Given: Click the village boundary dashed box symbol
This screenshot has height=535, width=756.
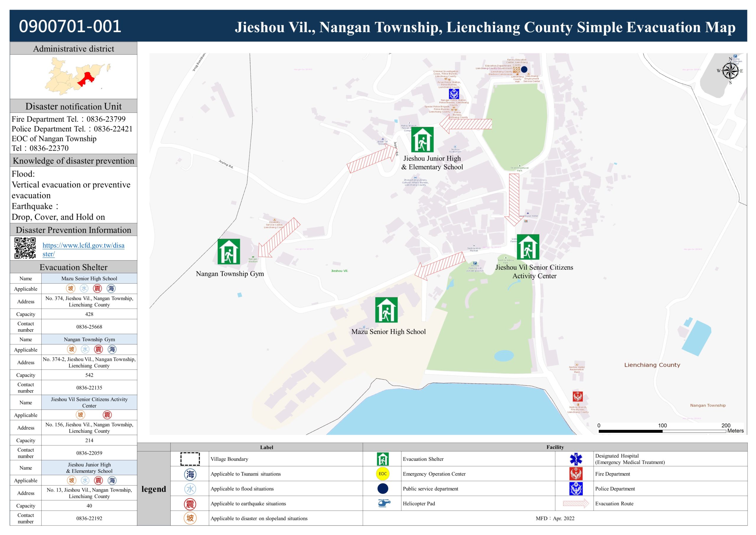Looking at the screenshot, I should pos(190,459).
